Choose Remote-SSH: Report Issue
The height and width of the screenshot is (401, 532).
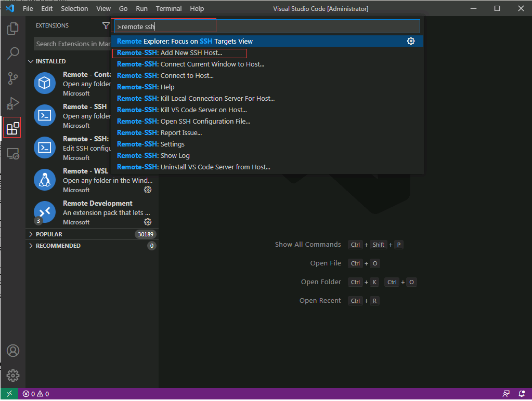[x=267, y=132]
